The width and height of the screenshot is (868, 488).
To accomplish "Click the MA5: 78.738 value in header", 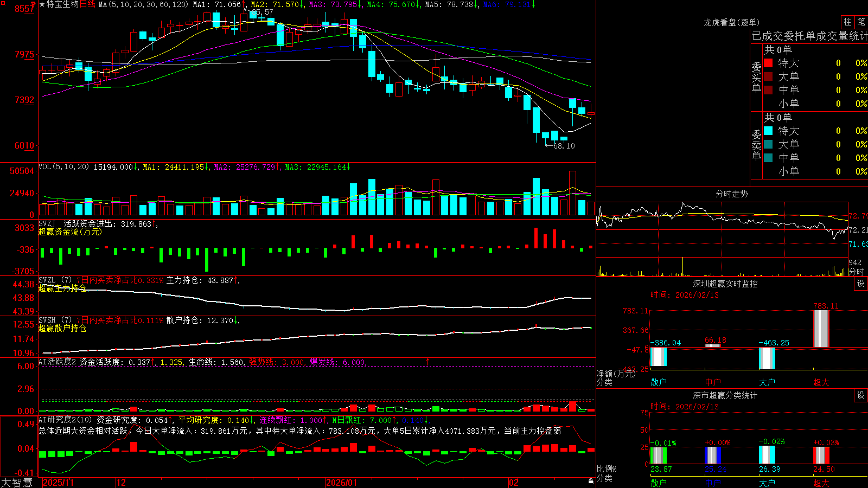I will pos(449,4).
